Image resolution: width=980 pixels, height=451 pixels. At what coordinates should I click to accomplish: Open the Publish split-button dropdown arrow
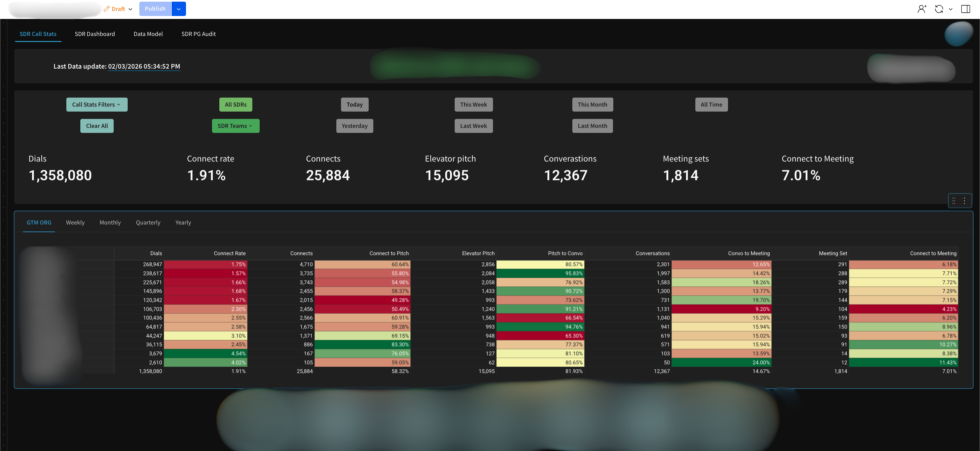pos(178,8)
